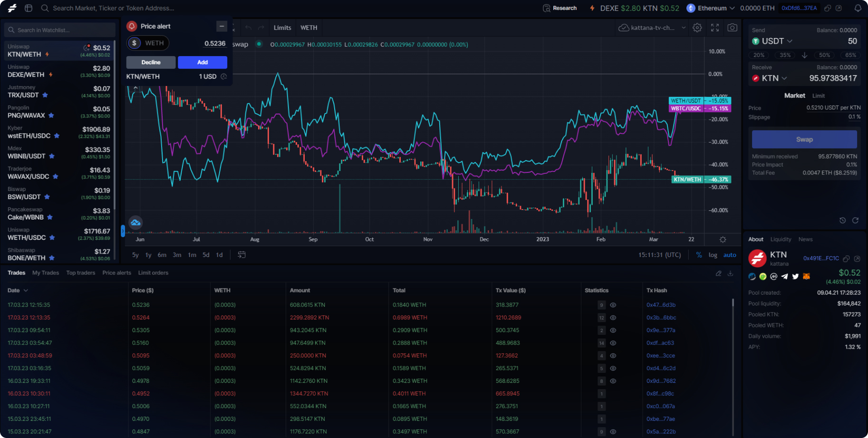
Task: Select the 1d timeframe on the chart
Action: 219,255
